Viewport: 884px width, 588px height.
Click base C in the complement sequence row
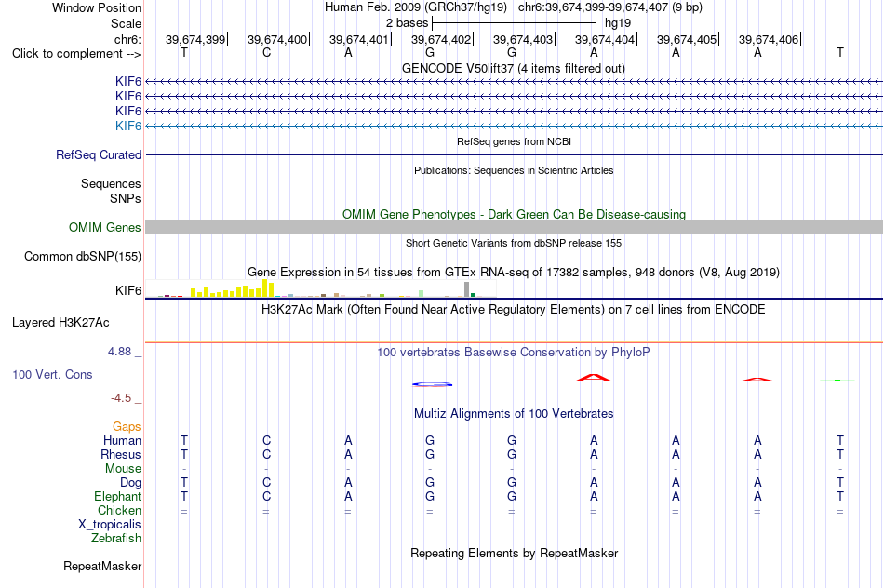[267, 52]
